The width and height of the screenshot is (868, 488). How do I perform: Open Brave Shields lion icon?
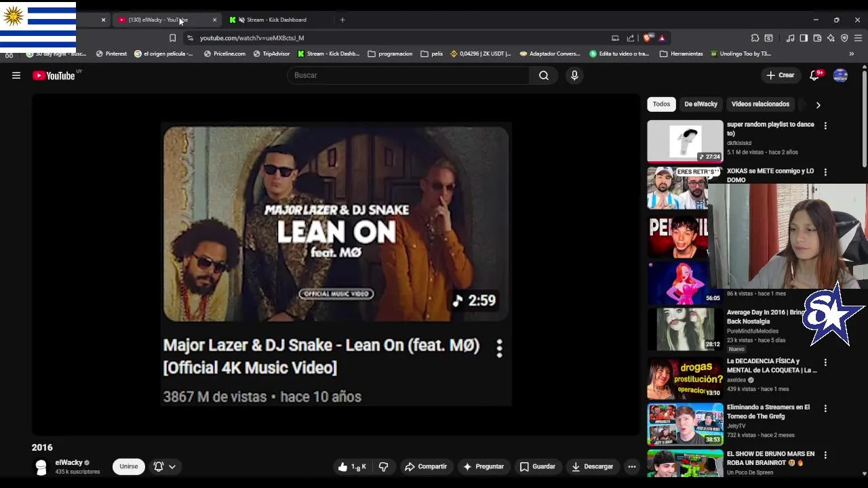(647, 38)
